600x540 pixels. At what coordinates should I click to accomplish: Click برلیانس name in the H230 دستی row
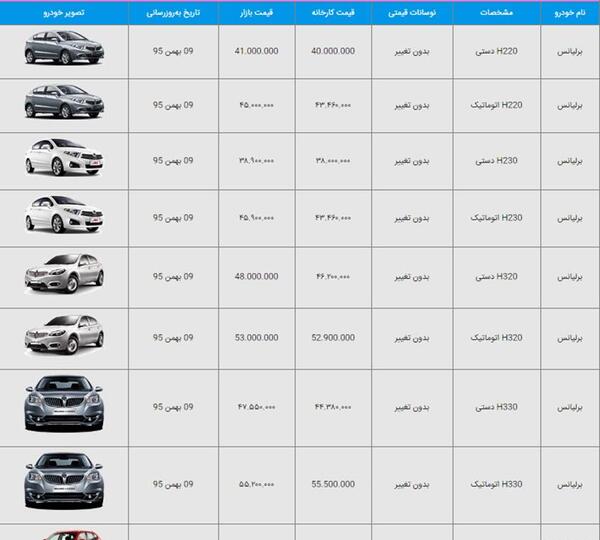tap(570, 161)
